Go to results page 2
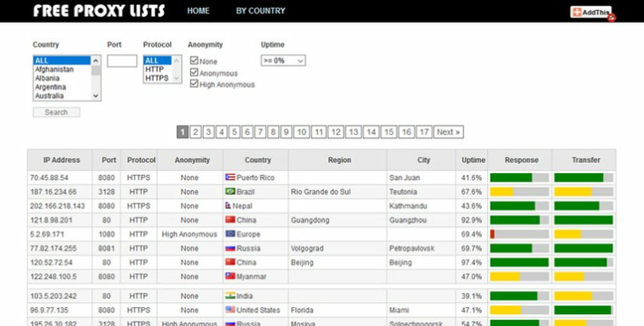Image resolution: width=644 pixels, height=326 pixels. tap(195, 132)
